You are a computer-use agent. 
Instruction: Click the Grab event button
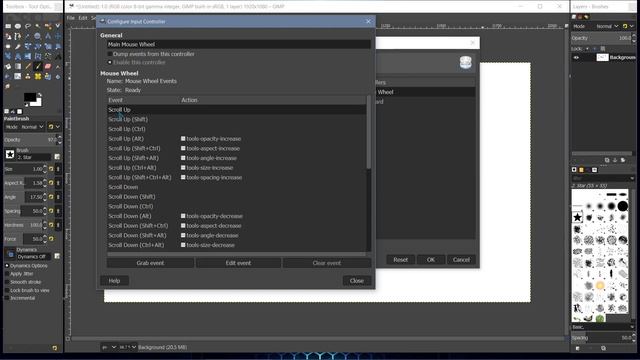[x=150, y=263]
